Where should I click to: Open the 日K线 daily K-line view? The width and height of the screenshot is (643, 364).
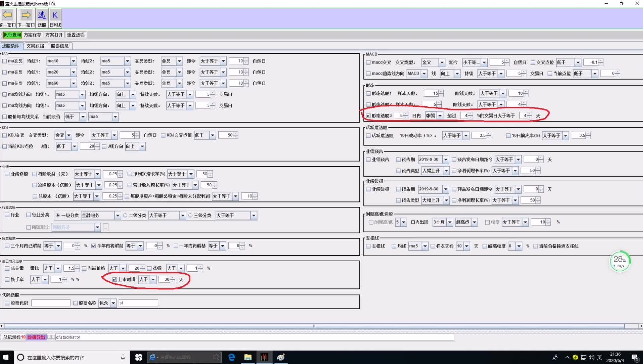(x=55, y=18)
